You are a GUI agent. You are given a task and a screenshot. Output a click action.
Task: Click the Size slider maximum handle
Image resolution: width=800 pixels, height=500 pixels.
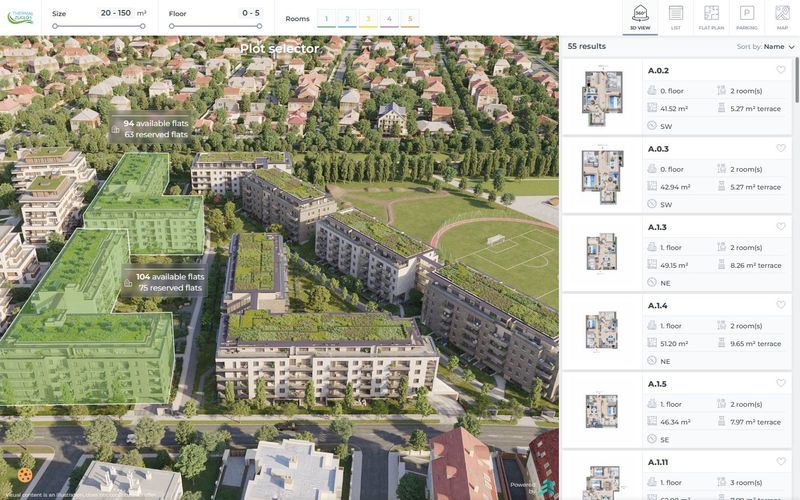142,26
